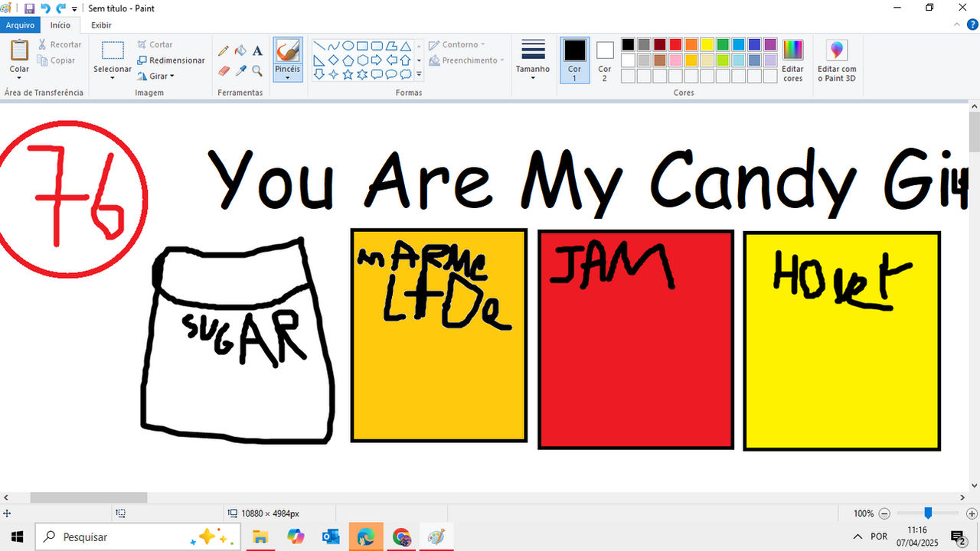Image resolution: width=980 pixels, height=551 pixels.
Task: Pick the red color swatch
Action: coord(675,44)
